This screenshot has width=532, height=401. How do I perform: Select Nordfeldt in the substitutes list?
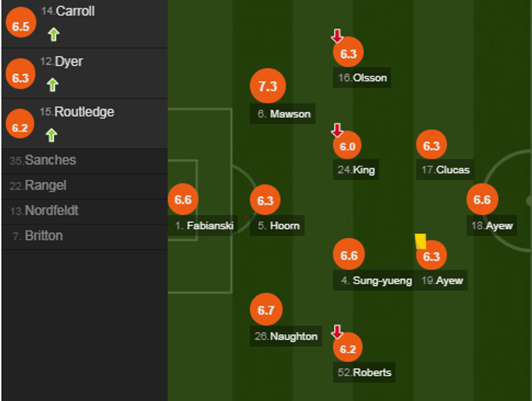(x=51, y=210)
